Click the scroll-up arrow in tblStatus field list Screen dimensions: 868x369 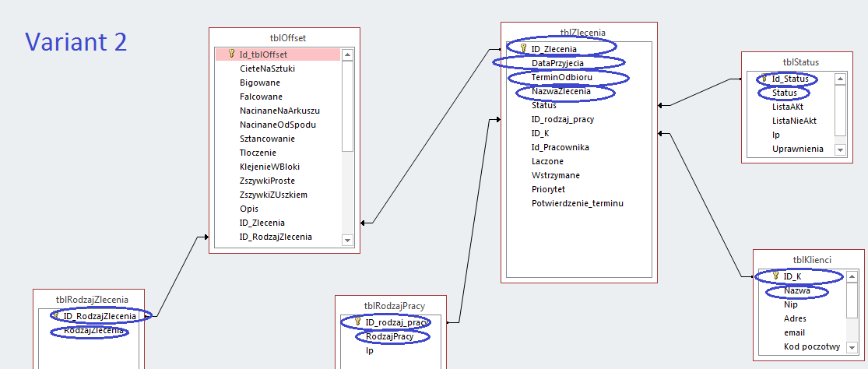(x=840, y=79)
